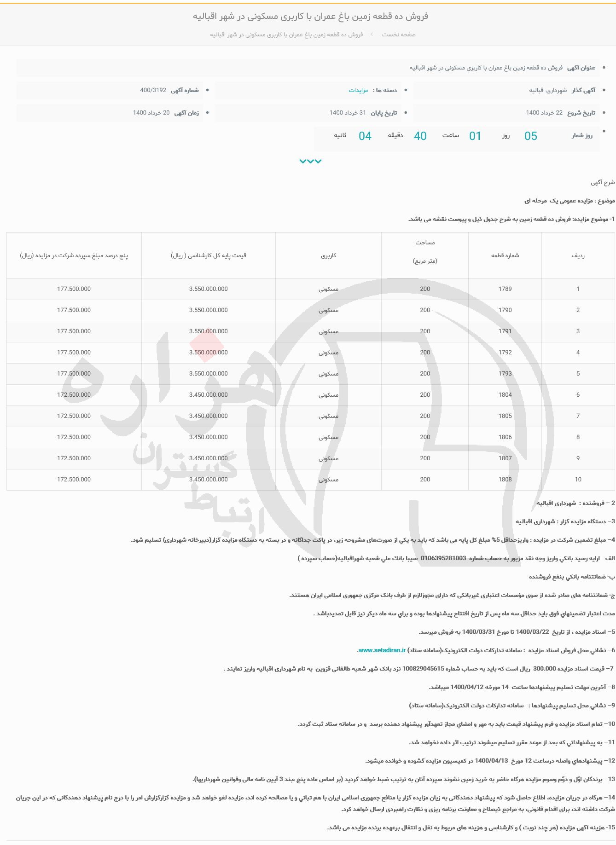This screenshot has height=845, width=616.
Task: Click row index 10 cell
Action: [x=578, y=480]
